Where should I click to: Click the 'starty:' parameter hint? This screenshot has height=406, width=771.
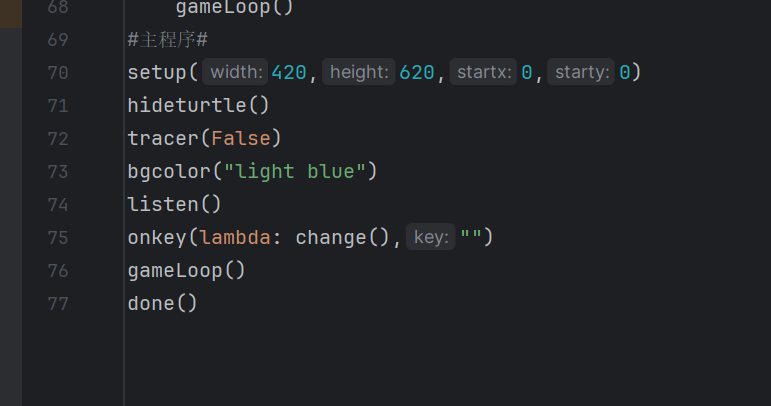[581, 72]
